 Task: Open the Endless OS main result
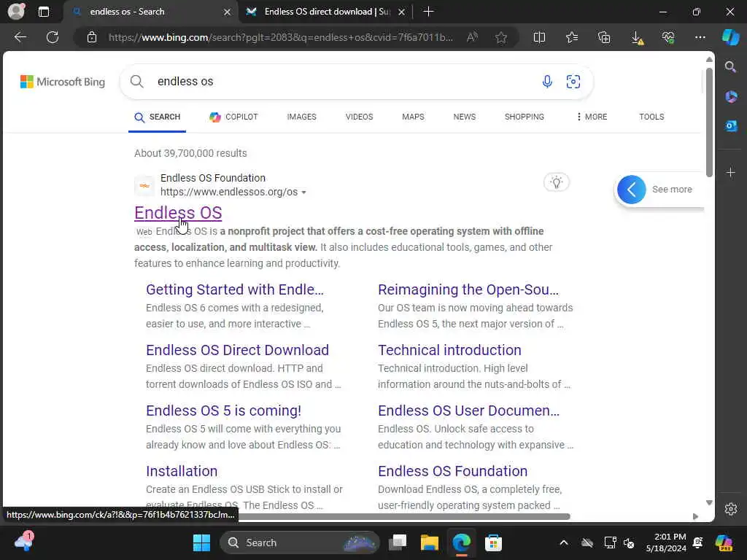click(178, 212)
